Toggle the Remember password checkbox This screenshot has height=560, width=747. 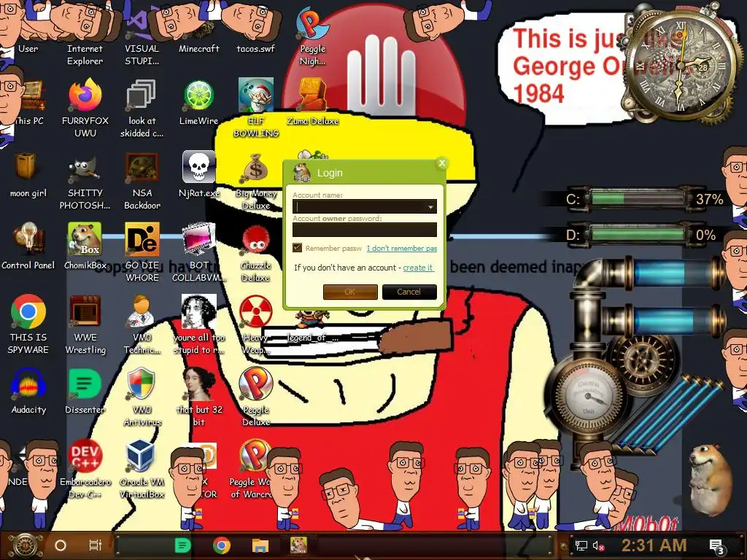coord(298,248)
